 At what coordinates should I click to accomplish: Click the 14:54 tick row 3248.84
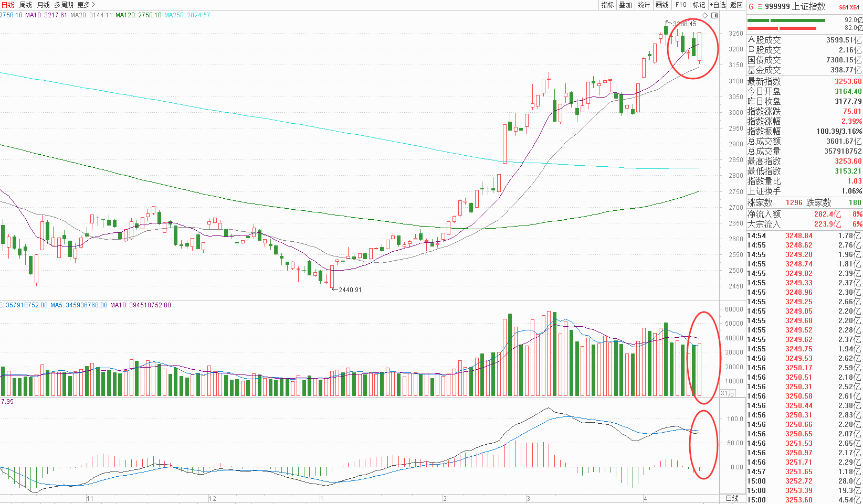[x=804, y=235]
